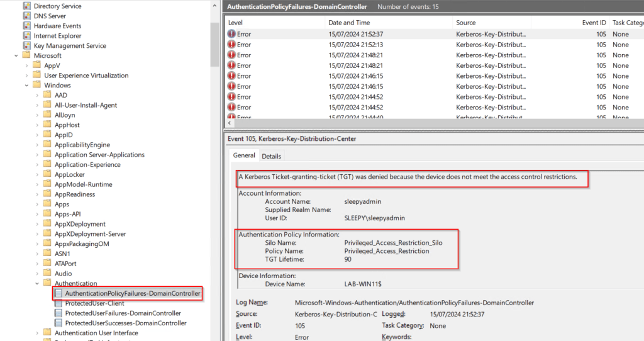Screen dimensions: 644x341
Task: Sort events by Date and Time column
Action: pos(349,23)
